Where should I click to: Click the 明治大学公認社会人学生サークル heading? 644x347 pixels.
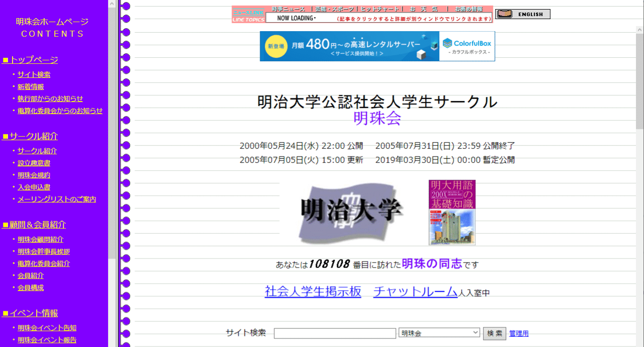377,102
